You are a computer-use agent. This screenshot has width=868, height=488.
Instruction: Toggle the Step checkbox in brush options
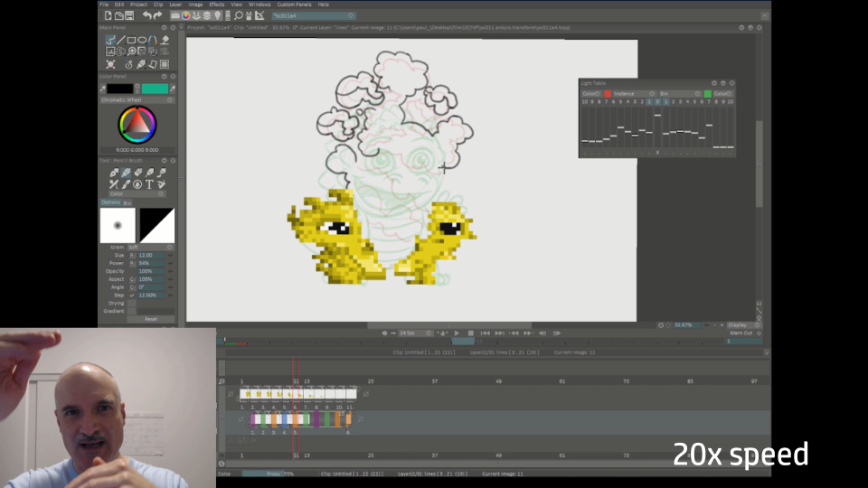[132, 295]
